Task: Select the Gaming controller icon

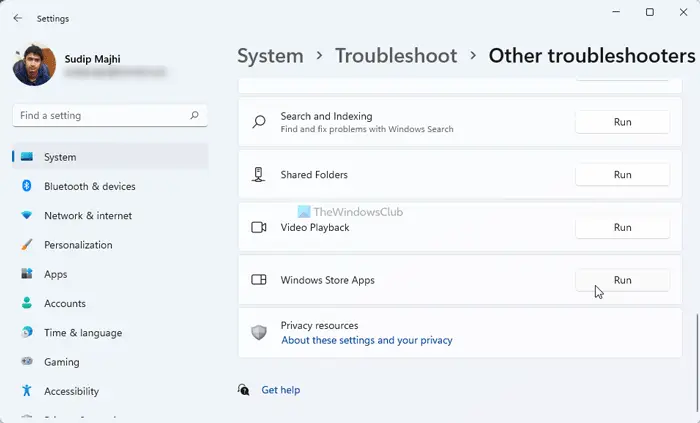Action: pyautogui.click(x=26, y=362)
